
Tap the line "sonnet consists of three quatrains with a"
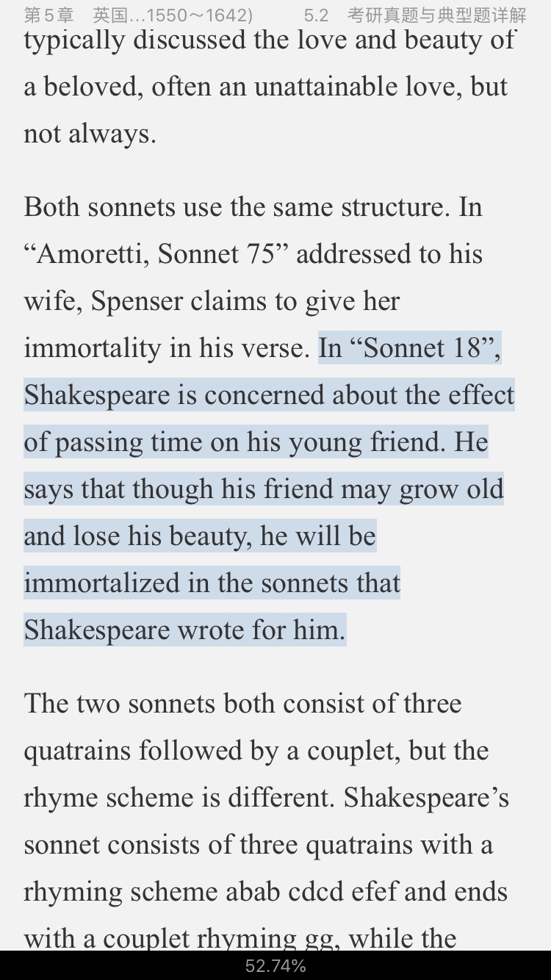click(x=258, y=845)
